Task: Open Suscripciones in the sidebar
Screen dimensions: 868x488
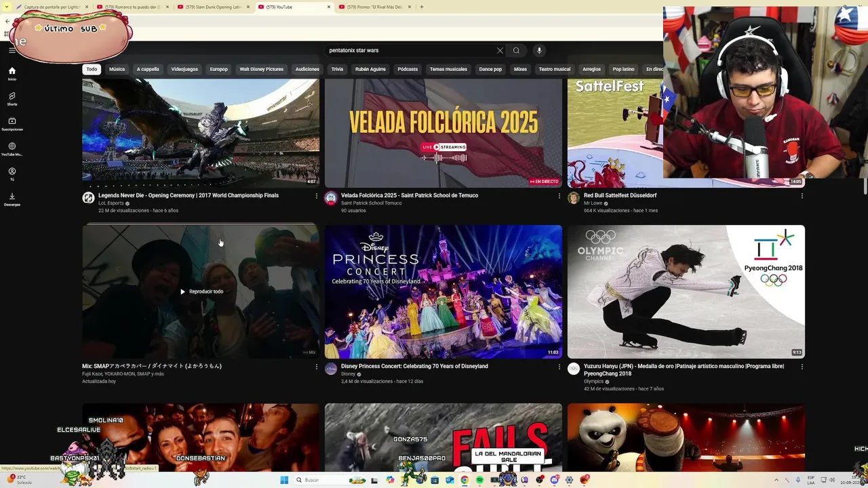Action: pyautogui.click(x=12, y=123)
